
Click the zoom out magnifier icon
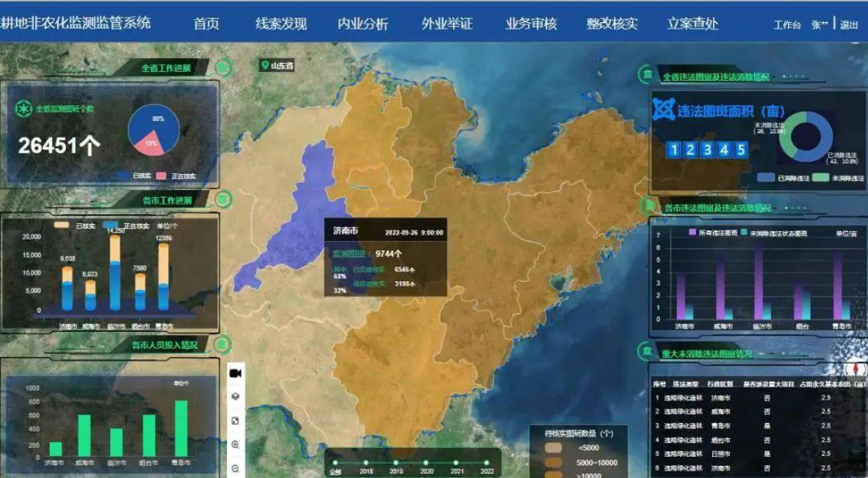[x=235, y=468]
